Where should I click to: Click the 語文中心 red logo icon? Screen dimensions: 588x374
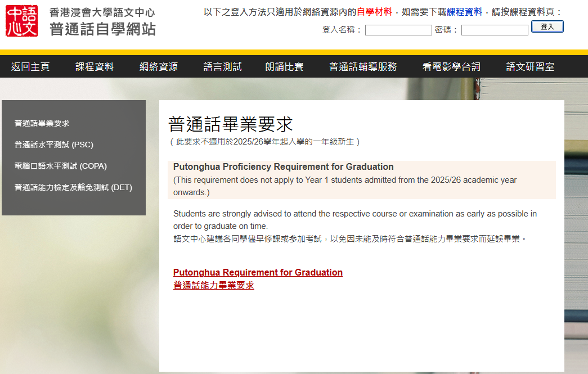(22, 21)
